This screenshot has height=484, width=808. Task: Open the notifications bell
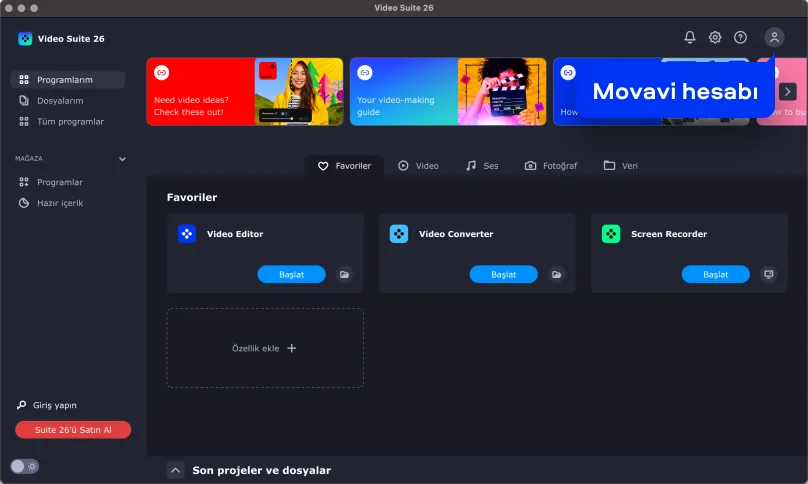[689, 37]
